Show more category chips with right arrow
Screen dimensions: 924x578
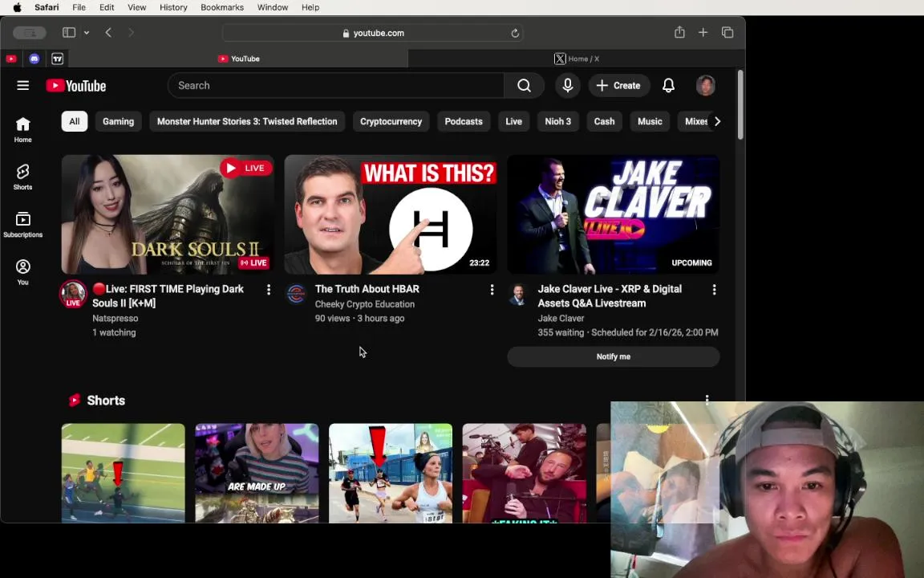(x=717, y=121)
